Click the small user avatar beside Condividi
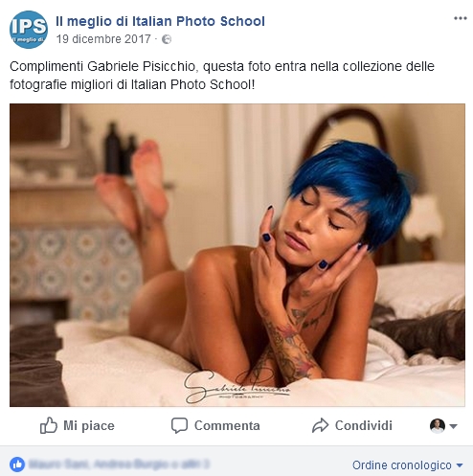 pyautogui.click(x=438, y=426)
